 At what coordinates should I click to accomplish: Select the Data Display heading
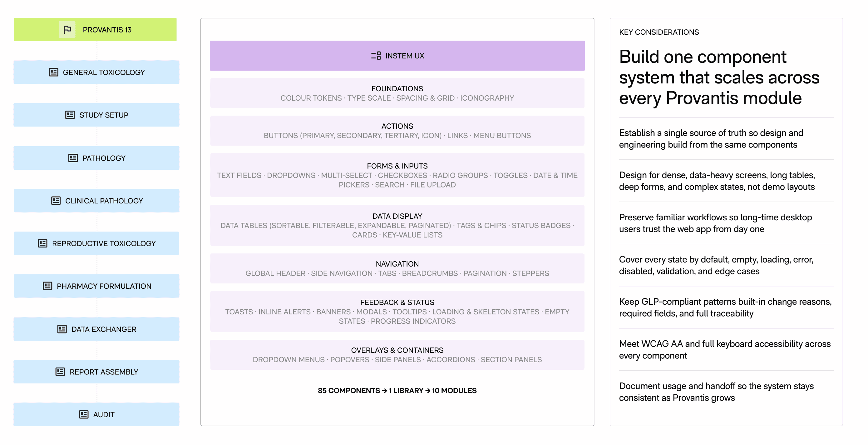[x=397, y=216]
